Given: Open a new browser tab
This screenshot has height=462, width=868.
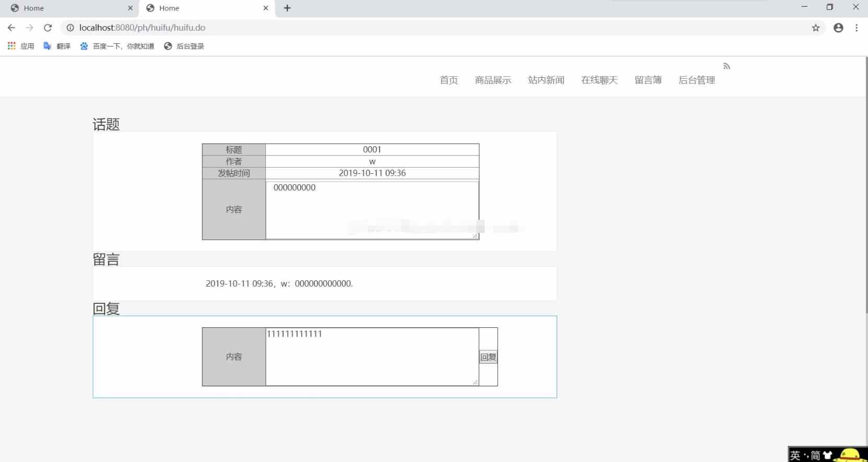Looking at the screenshot, I should pos(287,8).
